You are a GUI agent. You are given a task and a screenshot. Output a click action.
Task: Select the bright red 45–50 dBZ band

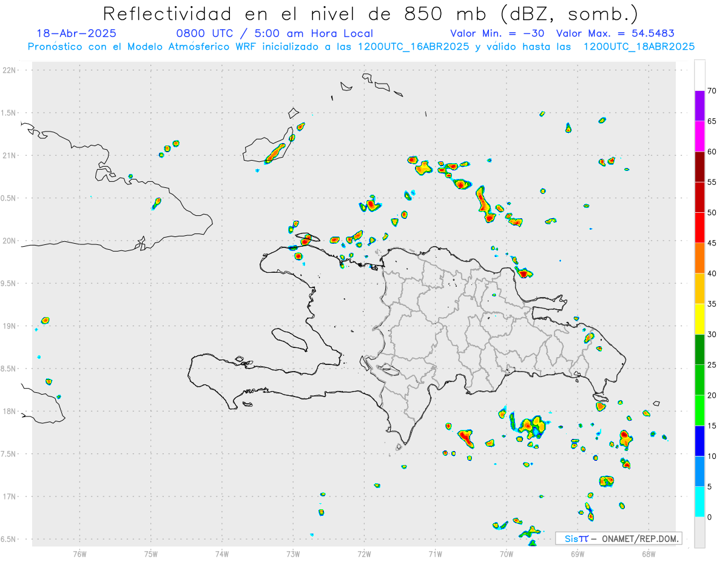699,228
